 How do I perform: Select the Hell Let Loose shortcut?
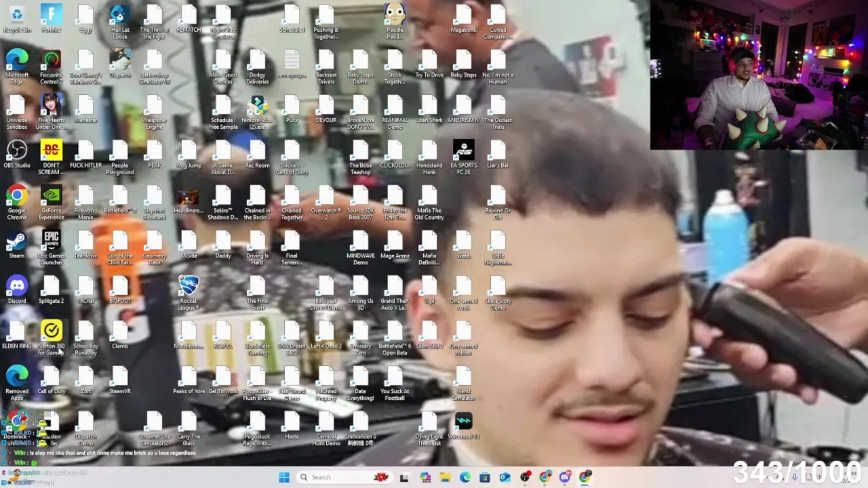(120, 22)
